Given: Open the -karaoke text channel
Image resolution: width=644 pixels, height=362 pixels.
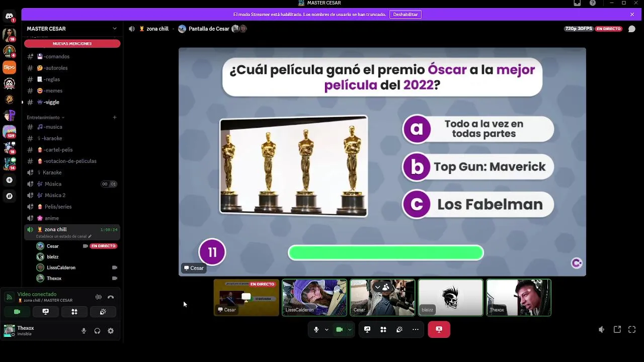Looking at the screenshot, I should 72,138.
